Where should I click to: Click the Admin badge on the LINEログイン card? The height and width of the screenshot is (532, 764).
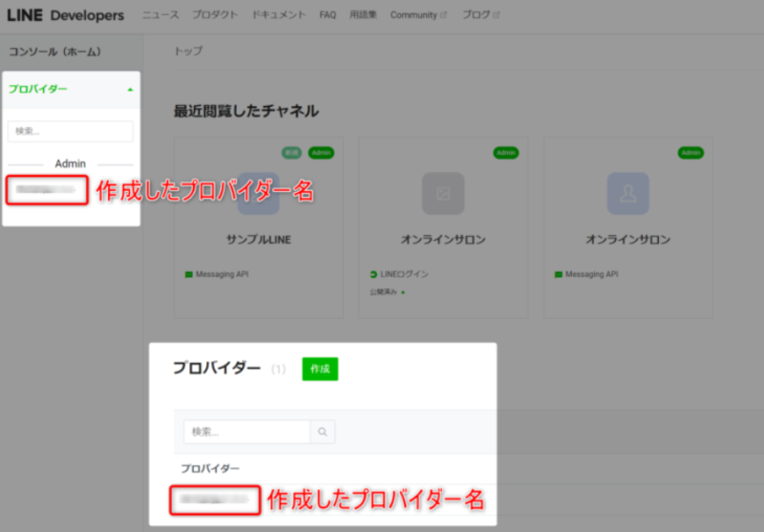click(506, 153)
